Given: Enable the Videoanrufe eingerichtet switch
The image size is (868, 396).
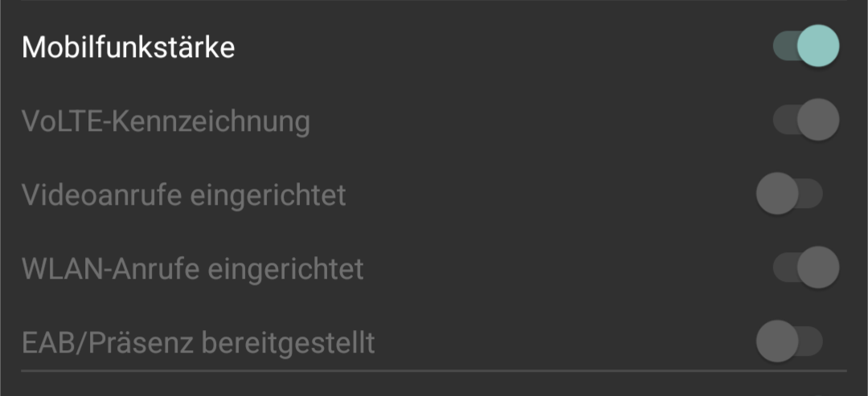Looking at the screenshot, I should (789, 194).
